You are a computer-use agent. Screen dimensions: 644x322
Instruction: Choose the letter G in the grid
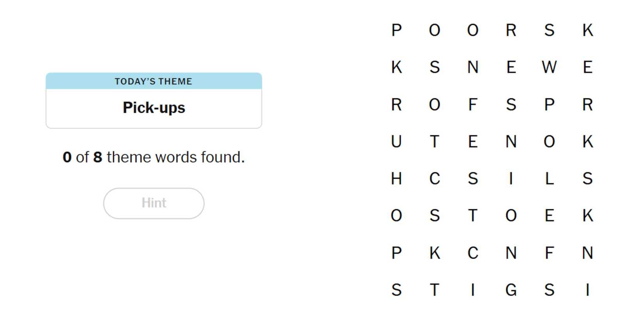click(x=511, y=290)
